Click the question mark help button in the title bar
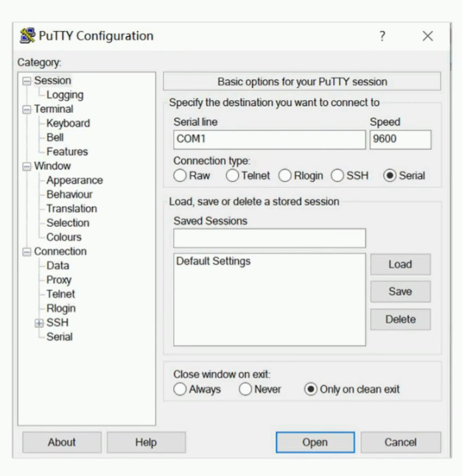This screenshot has width=462, height=476. pyautogui.click(x=382, y=36)
